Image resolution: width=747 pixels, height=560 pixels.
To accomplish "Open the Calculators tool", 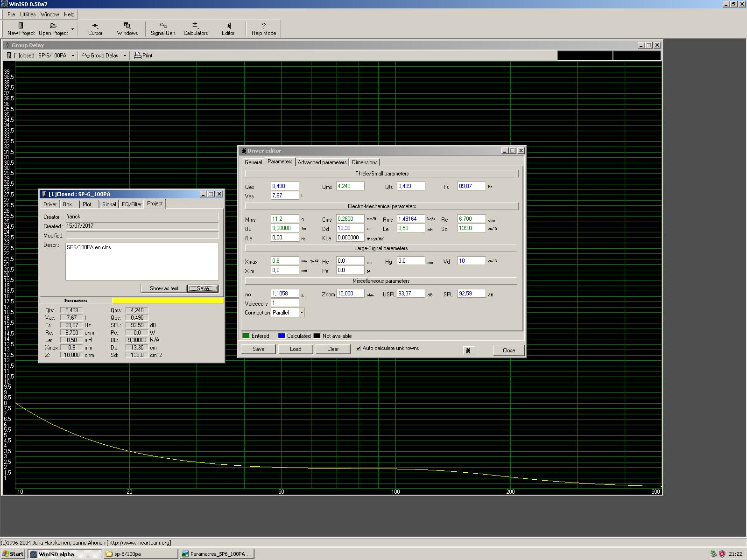I will coord(195,28).
